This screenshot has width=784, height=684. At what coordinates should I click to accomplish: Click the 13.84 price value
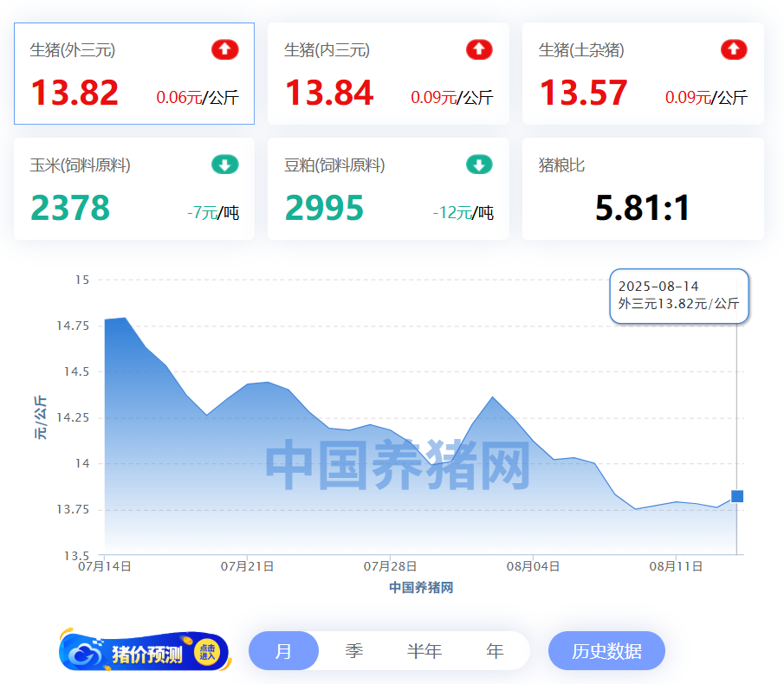point(329,93)
